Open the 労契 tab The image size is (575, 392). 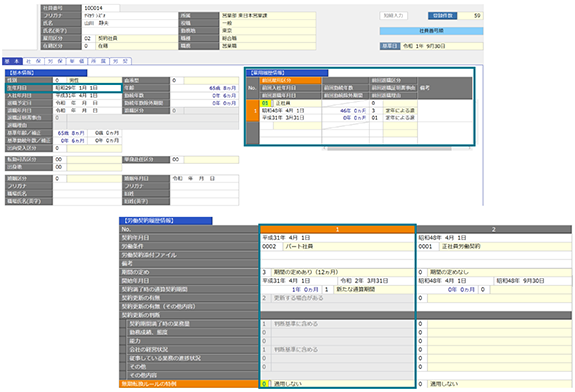coord(120,61)
